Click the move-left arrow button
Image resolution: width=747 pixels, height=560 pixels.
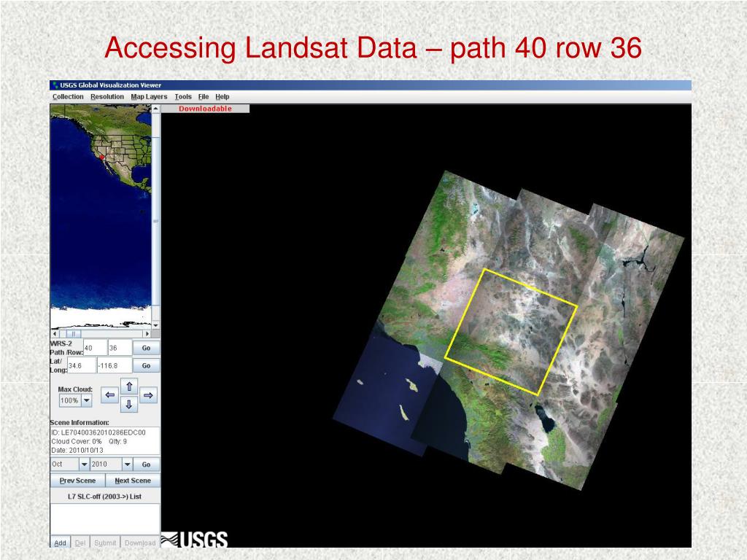(x=110, y=395)
